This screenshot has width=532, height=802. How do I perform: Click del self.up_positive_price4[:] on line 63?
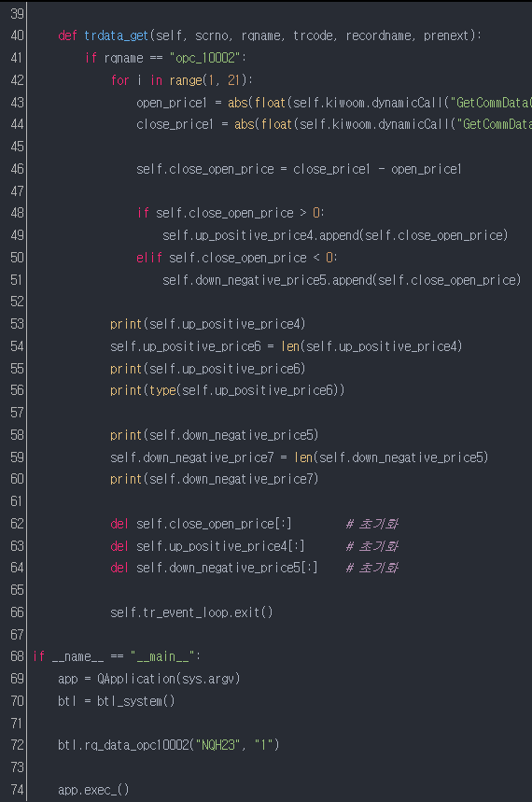[x=208, y=547]
